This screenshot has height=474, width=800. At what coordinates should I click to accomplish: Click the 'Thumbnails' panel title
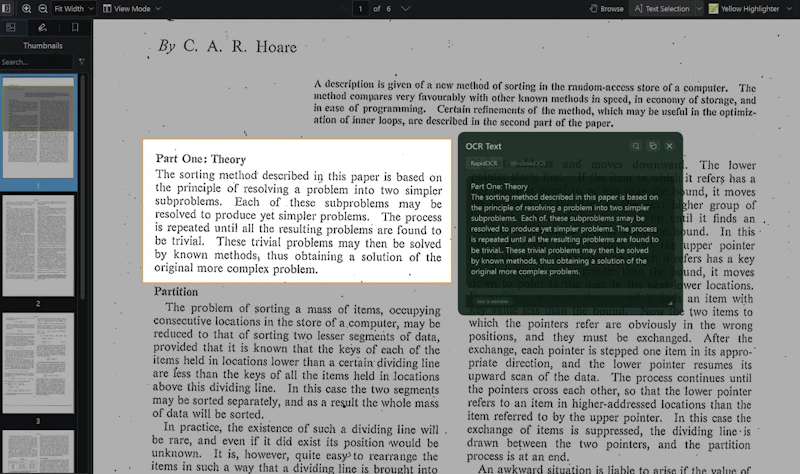[43, 45]
